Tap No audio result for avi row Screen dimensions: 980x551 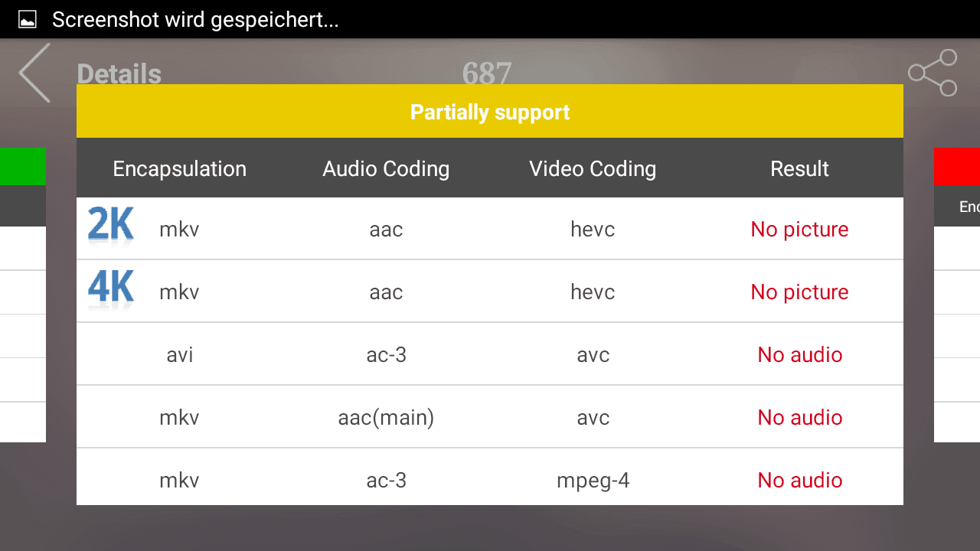pos(800,355)
